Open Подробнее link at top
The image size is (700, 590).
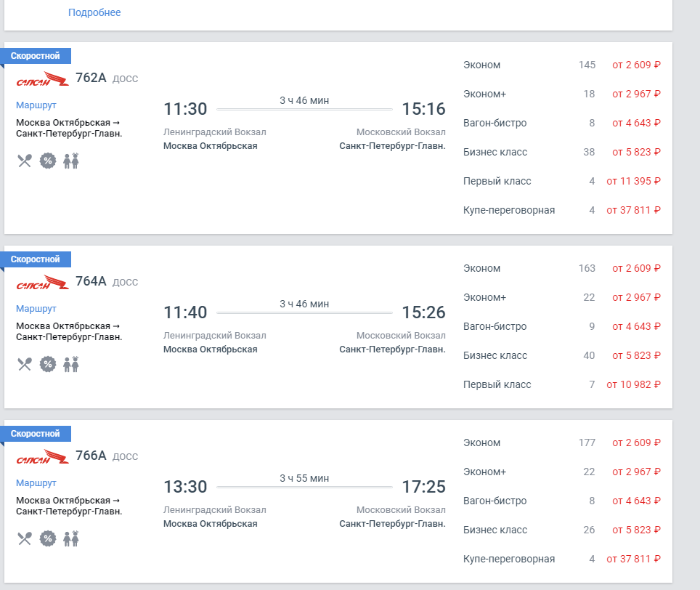(x=94, y=12)
